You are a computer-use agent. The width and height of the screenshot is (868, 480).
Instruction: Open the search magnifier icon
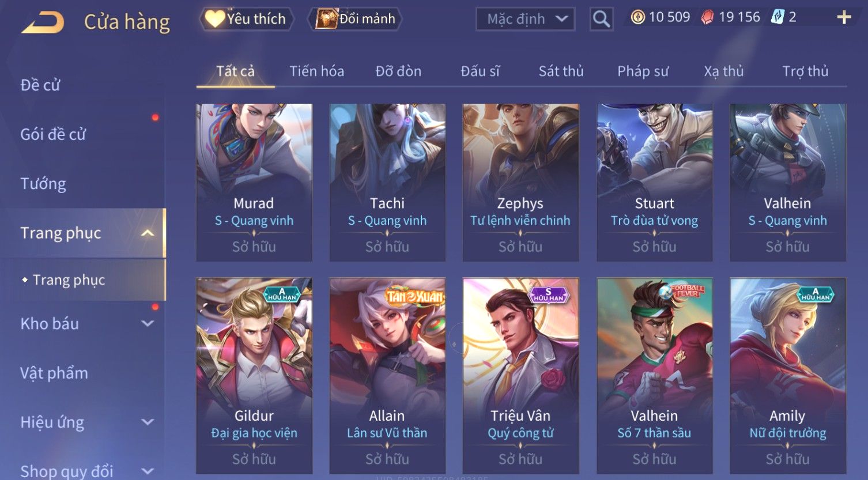pos(601,19)
